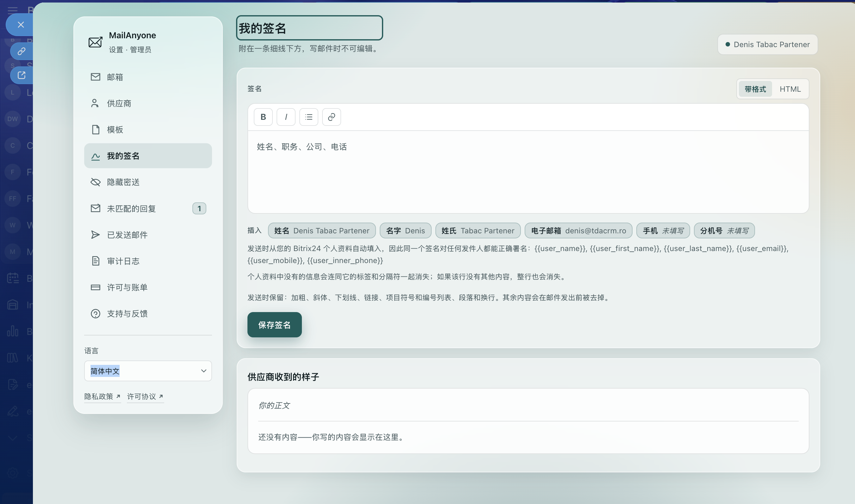This screenshot has width=855, height=504.
Task: Switch to the 带格式 rich text mode
Action: [x=755, y=89]
